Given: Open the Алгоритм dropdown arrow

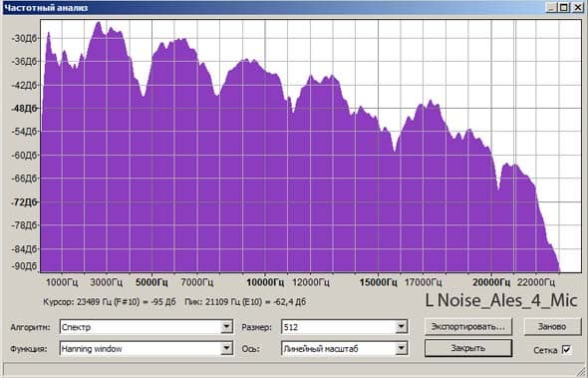Looking at the screenshot, I should click(x=226, y=327).
